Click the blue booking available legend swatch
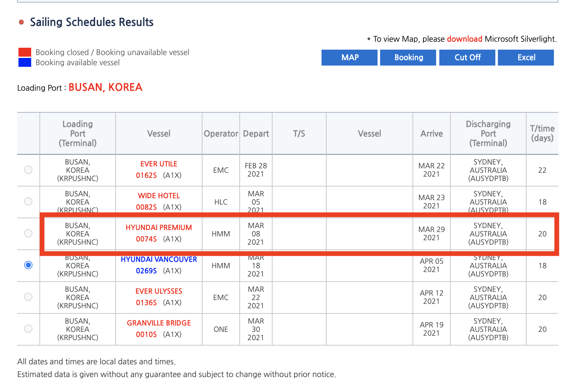The image size is (566, 392). pyautogui.click(x=25, y=62)
